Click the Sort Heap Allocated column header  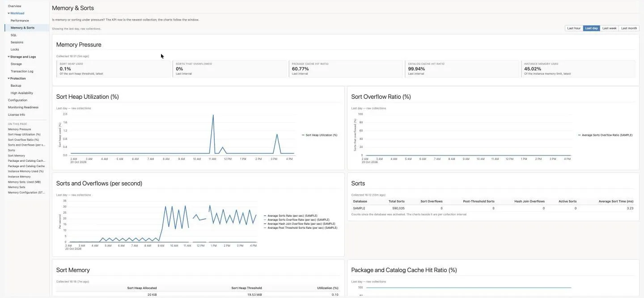tap(142, 288)
